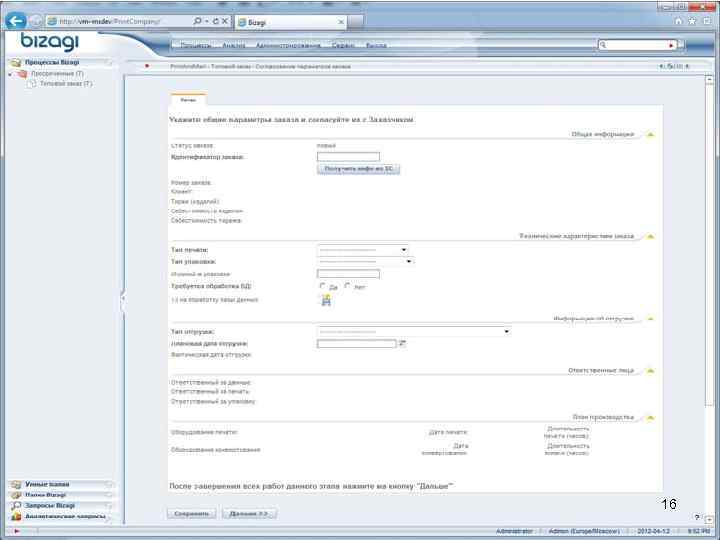Click the vertical scrollbar of the form
The height and width of the screenshot is (540, 720).
pyautogui.click(x=709, y=244)
